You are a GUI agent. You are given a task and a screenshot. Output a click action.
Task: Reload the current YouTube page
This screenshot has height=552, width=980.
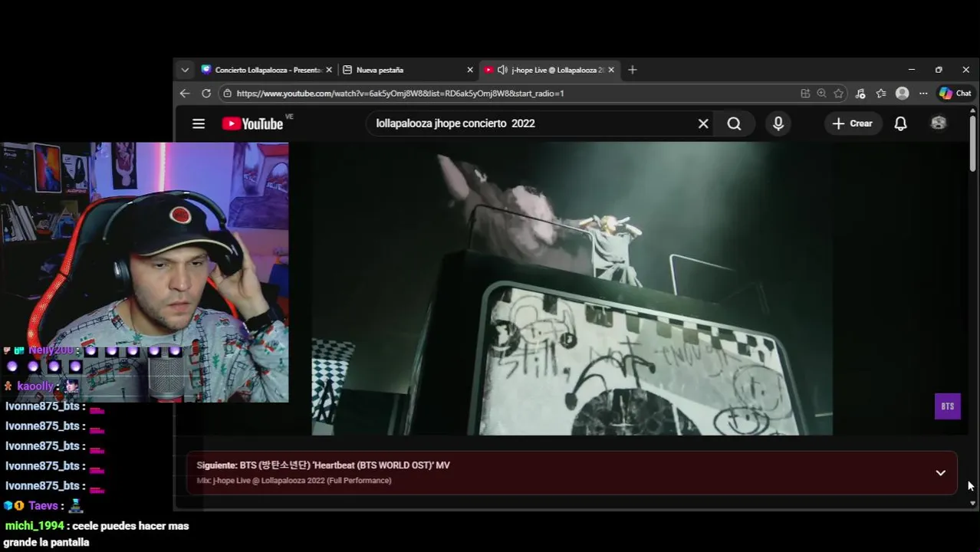(206, 93)
